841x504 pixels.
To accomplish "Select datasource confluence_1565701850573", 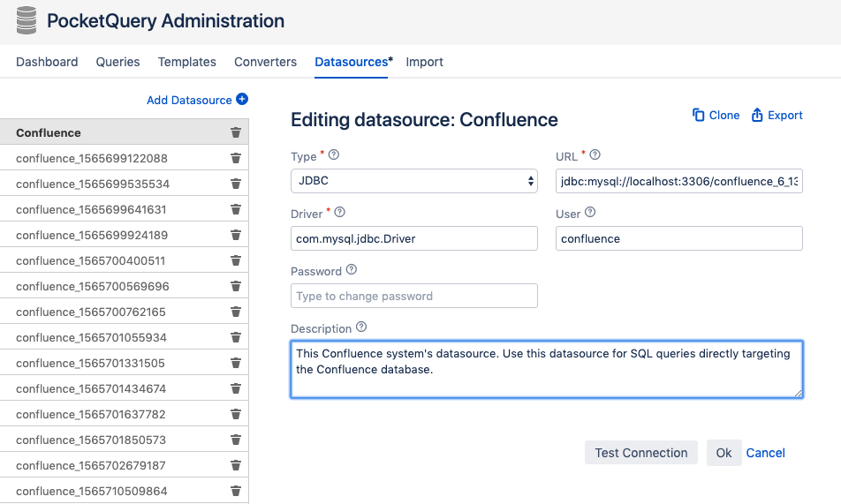I will (x=124, y=440).
